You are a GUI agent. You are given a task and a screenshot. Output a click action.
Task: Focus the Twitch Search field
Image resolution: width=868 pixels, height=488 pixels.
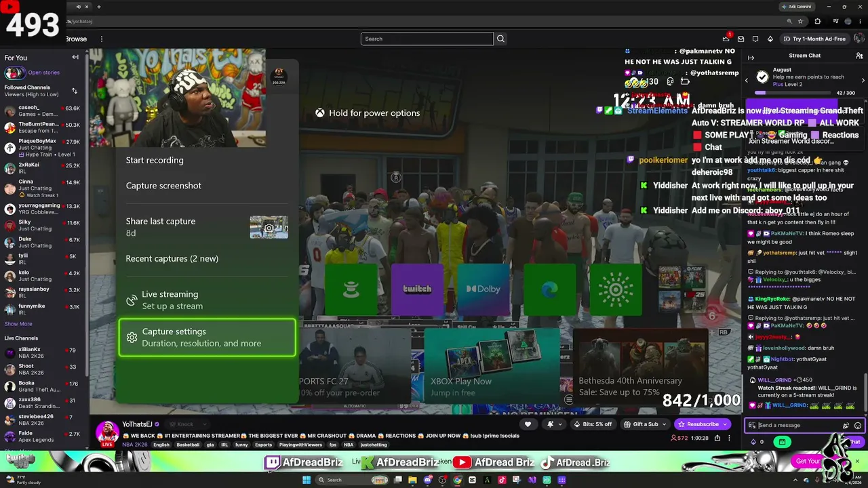point(427,39)
